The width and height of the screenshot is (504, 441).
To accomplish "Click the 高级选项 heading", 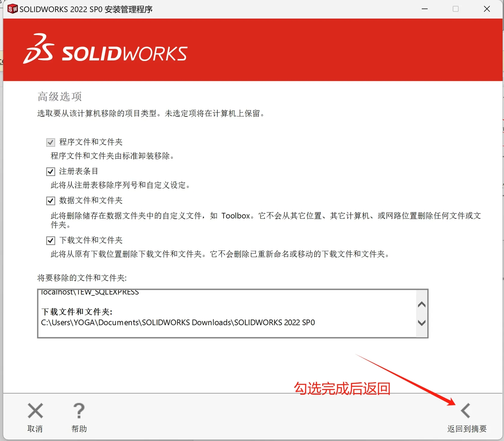I will click(x=60, y=97).
